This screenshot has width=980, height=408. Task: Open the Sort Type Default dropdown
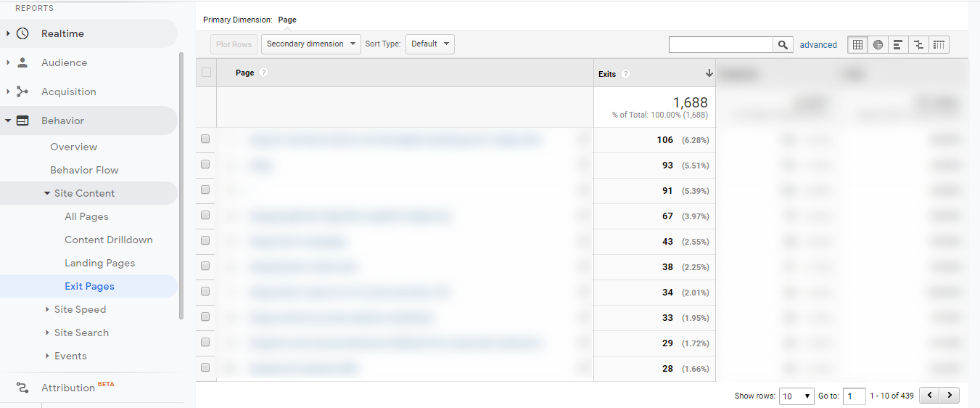(x=429, y=44)
